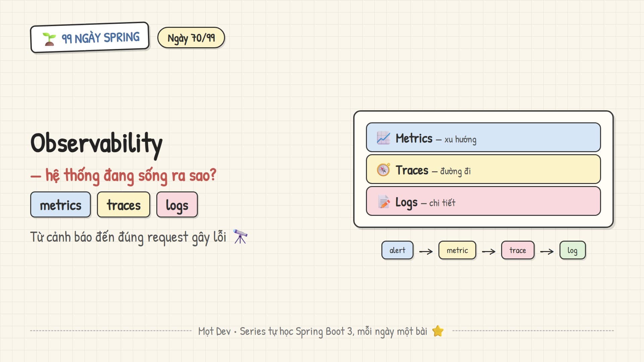This screenshot has width=644, height=362.
Task: Click the metric step box
Action: tap(457, 250)
